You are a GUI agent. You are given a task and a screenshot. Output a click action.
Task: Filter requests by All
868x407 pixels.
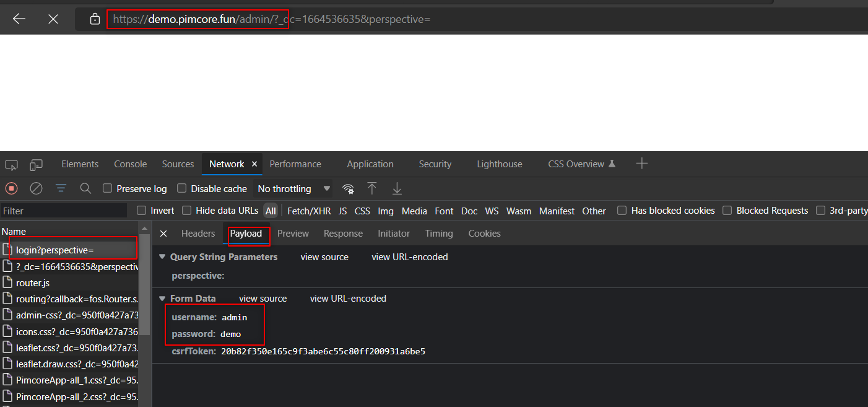pyautogui.click(x=271, y=211)
